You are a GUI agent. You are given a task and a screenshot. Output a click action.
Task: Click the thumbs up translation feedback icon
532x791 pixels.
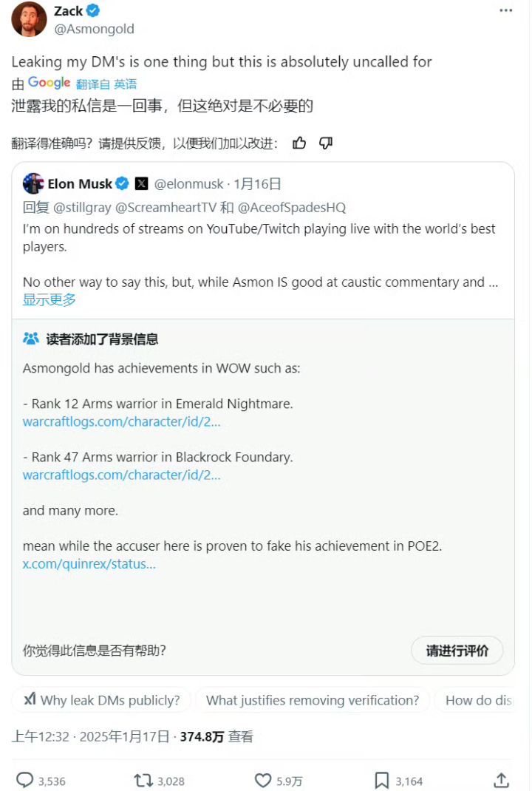(299, 143)
